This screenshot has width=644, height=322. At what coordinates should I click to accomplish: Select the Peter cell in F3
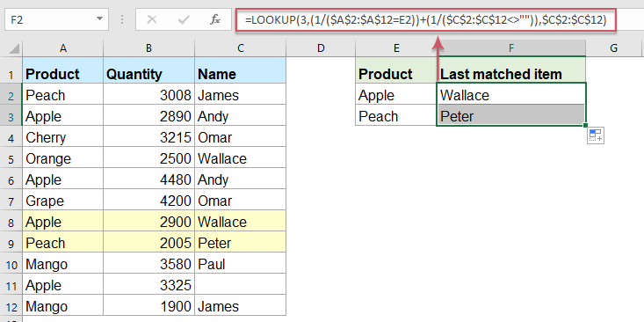[x=511, y=116]
